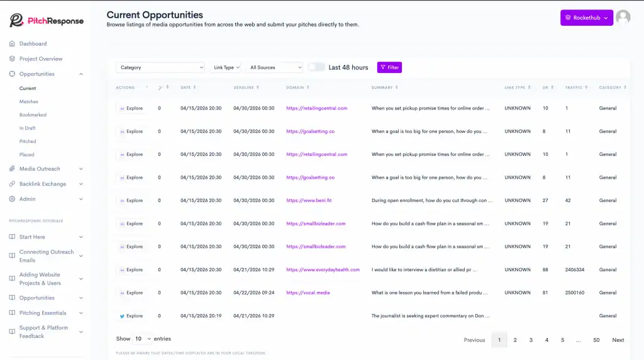Click the Start Here book icon
The height and width of the screenshot is (360, 644).
pos(12,237)
